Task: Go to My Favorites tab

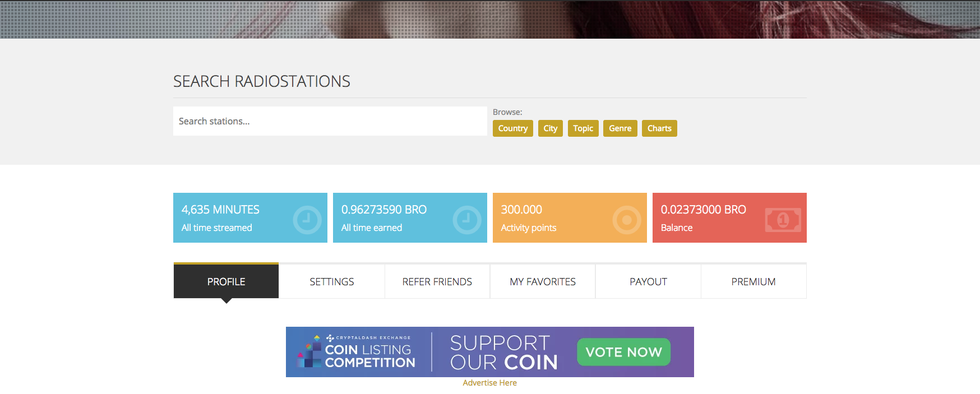Action: click(542, 281)
